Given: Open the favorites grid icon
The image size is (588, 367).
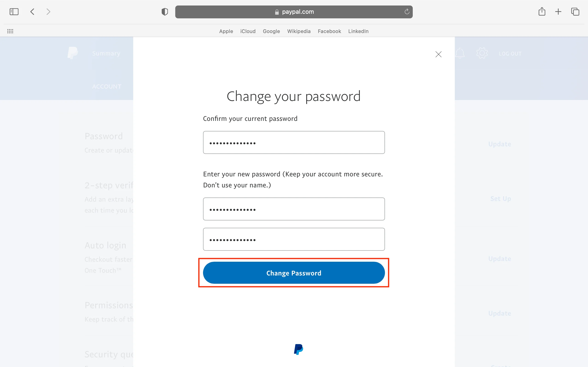Looking at the screenshot, I should click(x=10, y=31).
